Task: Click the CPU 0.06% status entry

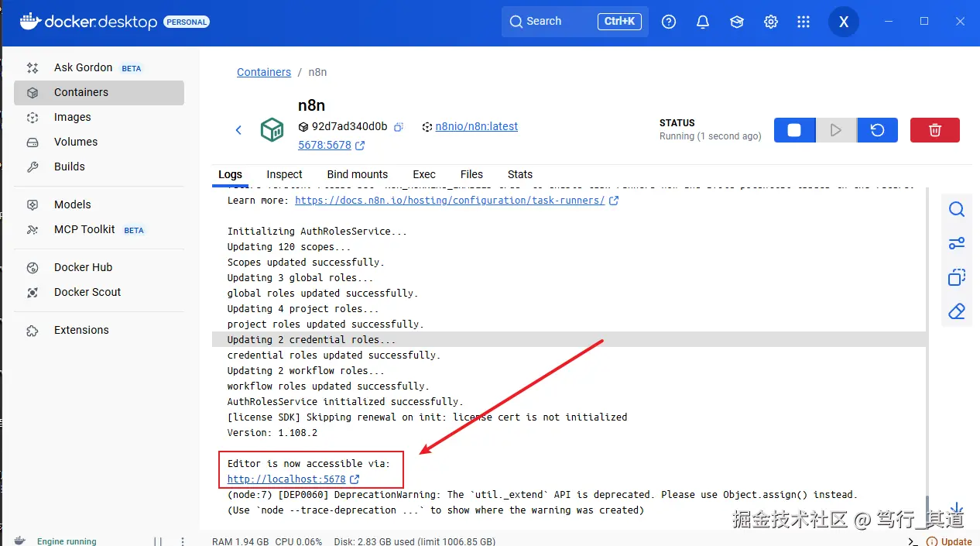Action: point(299,541)
